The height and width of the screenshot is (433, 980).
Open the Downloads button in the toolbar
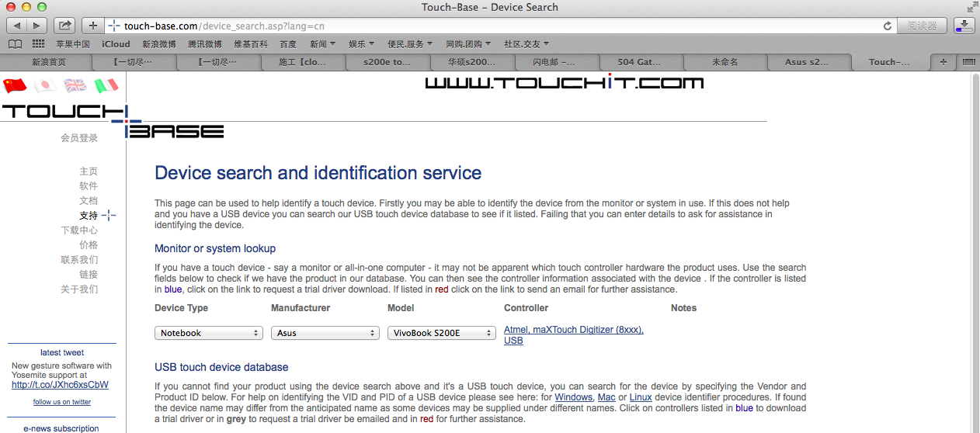(964, 26)
